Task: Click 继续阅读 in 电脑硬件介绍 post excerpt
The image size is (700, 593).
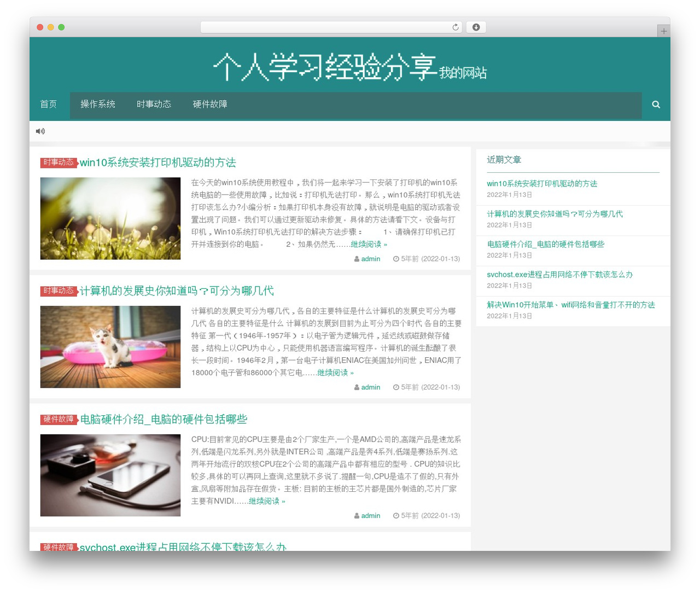Action: pos(267,502)
